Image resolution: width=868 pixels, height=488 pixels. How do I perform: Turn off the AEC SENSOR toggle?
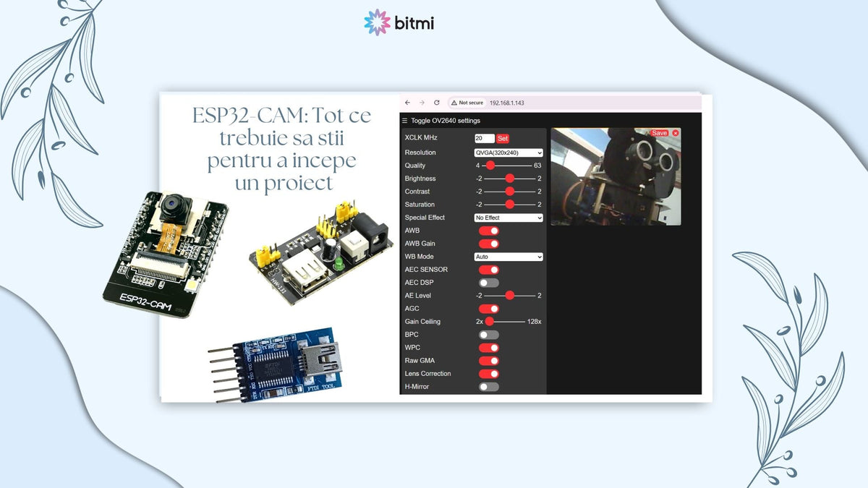pyautogui.click(x=489, y=270)
